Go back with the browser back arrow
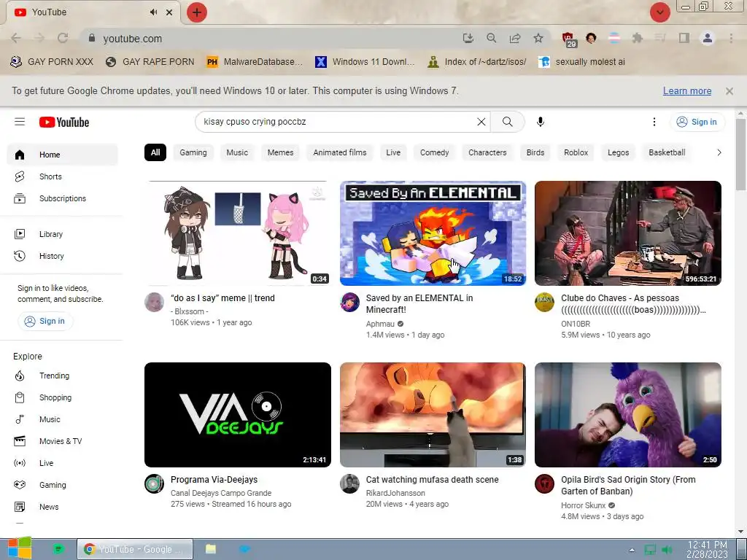The width and height of the screenshot is (747, 560). (16, 38)
